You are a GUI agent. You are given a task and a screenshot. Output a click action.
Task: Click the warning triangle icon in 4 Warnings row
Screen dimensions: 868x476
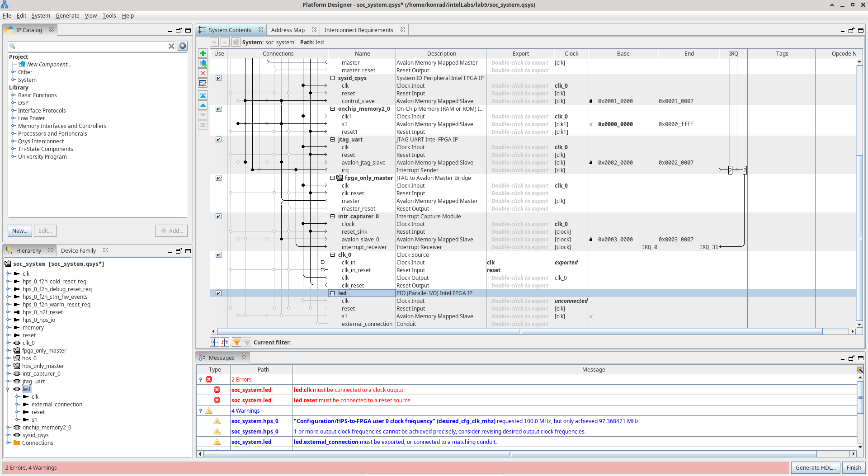point(209,410)
